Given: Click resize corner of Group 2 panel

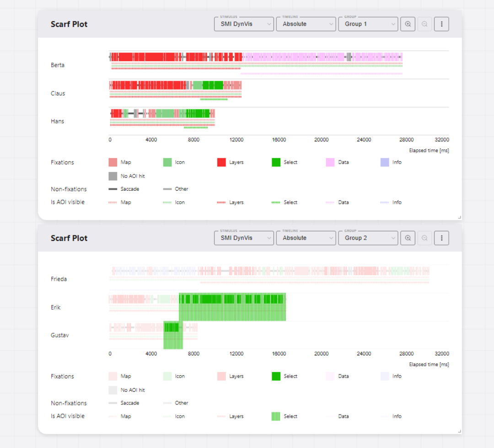Looking at the screenshot, I should (459, 431).
